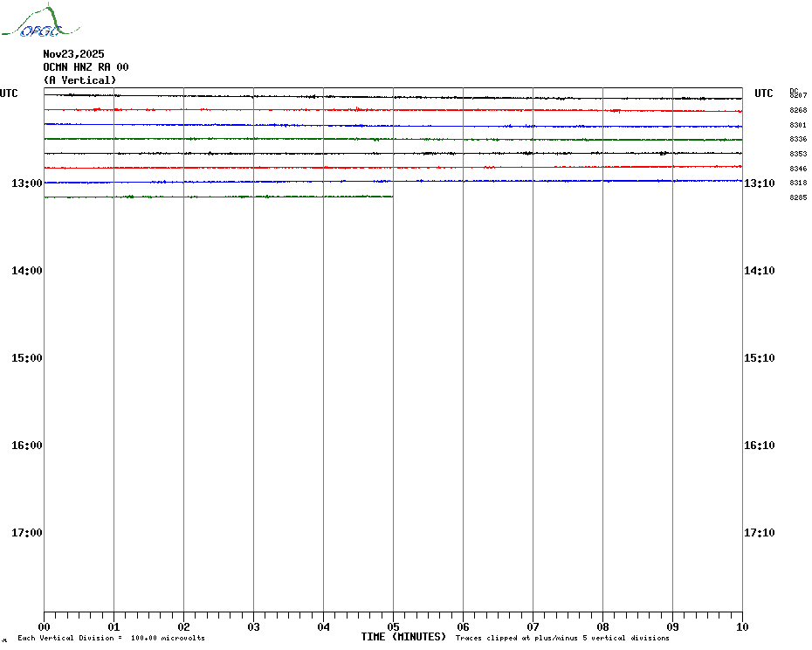Image resolution: width=812 pixels, height=650 pixels.
Task: Click the "04" minute axis label
Action: click(324, 627)
